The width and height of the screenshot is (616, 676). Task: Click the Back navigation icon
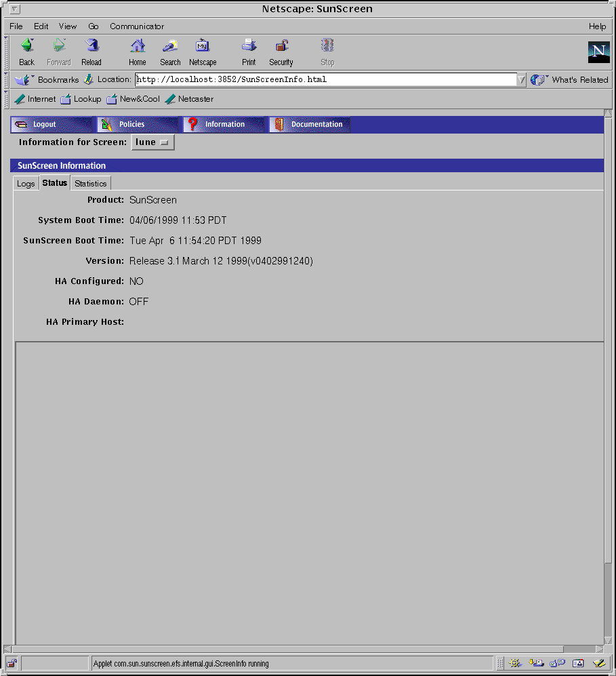pos(26,45)
